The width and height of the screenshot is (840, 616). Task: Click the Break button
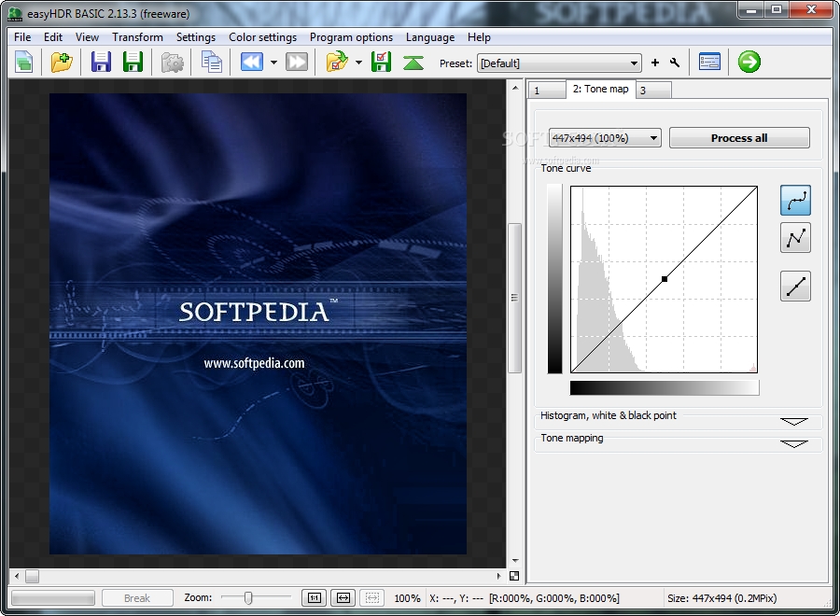pos(137,597)
